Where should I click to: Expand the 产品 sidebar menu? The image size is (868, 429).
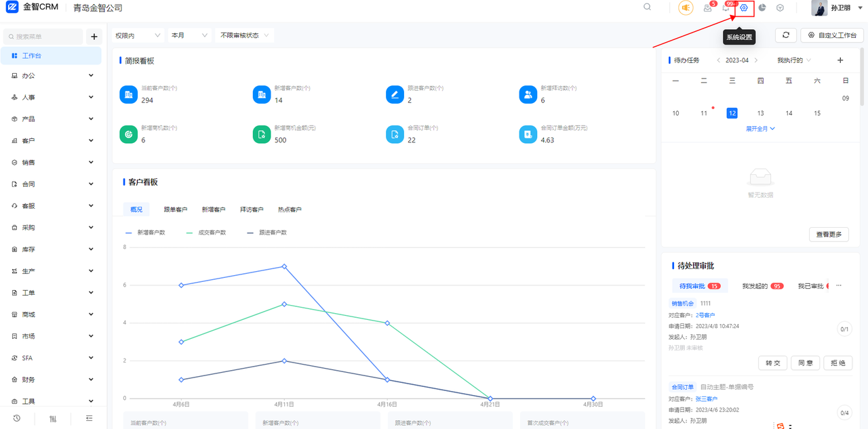pyautogui.click(x=52, y=119)
